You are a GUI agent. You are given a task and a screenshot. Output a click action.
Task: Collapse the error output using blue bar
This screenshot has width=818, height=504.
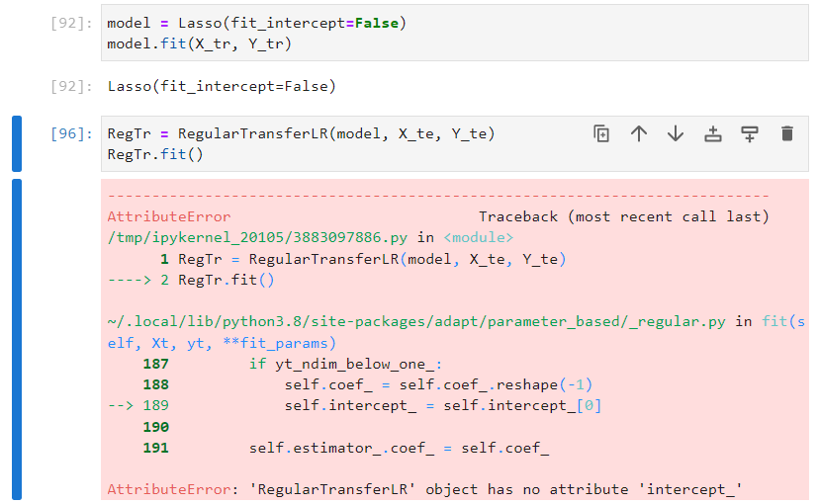(17, 339)
